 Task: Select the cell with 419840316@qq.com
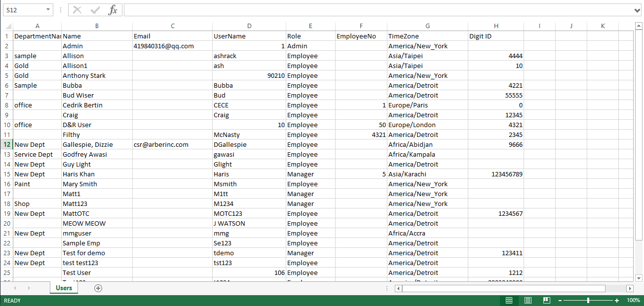[x=173, y=46]
